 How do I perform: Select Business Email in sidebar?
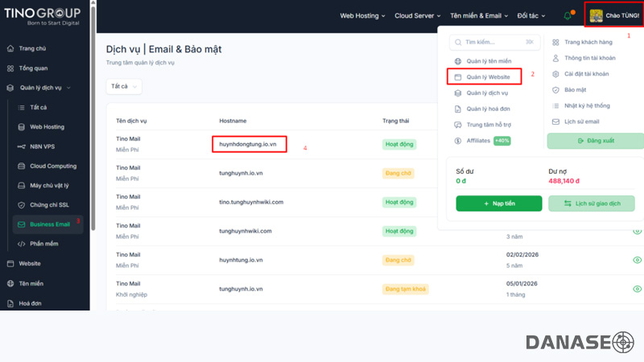(x=49, y=224)
